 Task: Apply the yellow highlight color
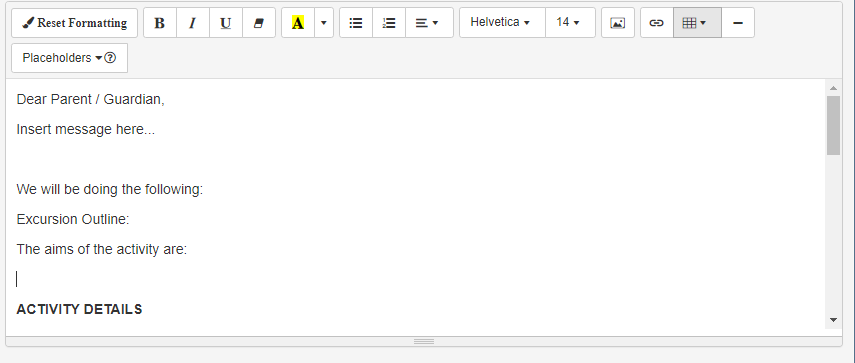click(x=298, y=23)
